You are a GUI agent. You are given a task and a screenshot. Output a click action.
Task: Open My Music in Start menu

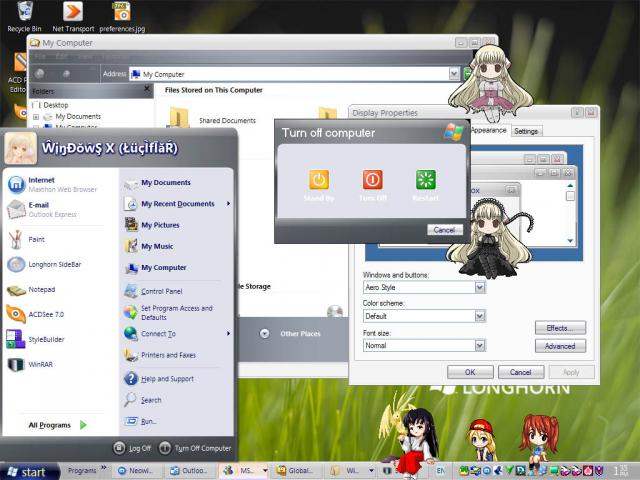tap(149, 246)
